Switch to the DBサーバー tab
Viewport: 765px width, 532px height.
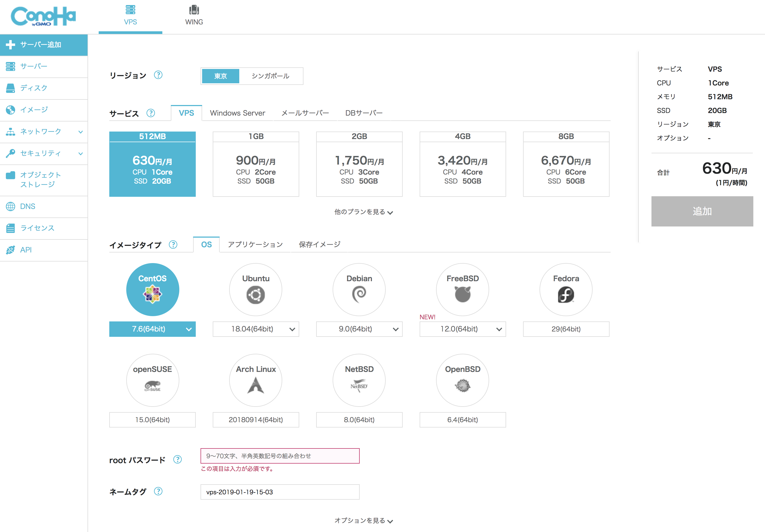pyautogui.click(x=363, y=113)
